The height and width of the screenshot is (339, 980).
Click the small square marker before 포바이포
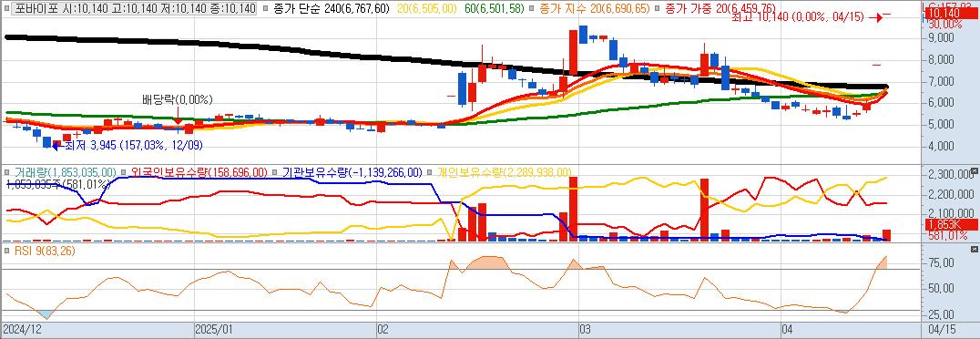tap(8, 9)
